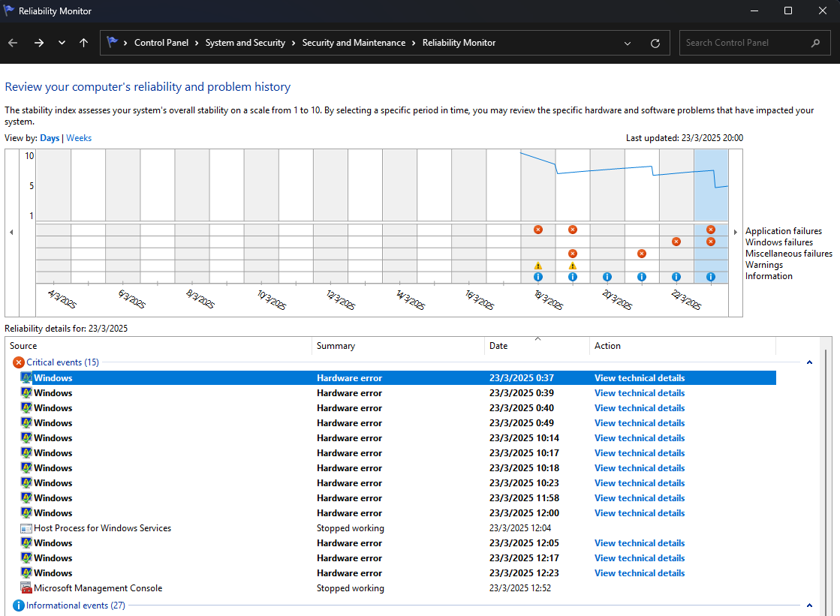View technical details for the 10:14 hardware error
The width and height of the screenshot is (840, 616).
(x=640, y=438)
